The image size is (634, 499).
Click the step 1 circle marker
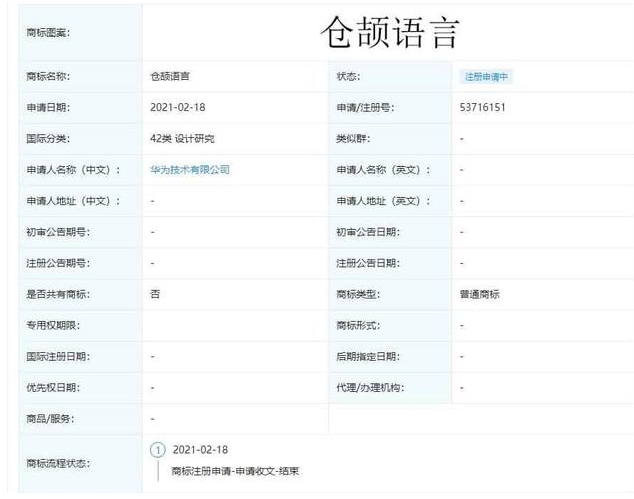(158, 450)
